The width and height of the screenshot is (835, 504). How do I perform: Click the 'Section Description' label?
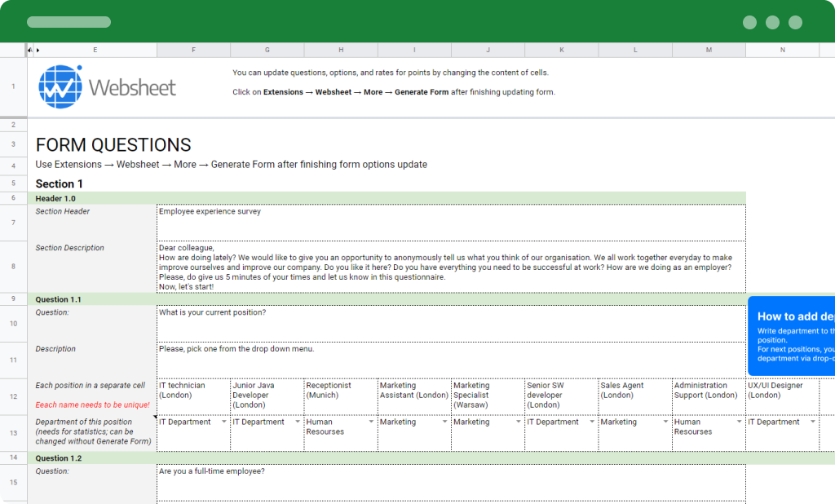pyautogui.click(x=70, y=248)
